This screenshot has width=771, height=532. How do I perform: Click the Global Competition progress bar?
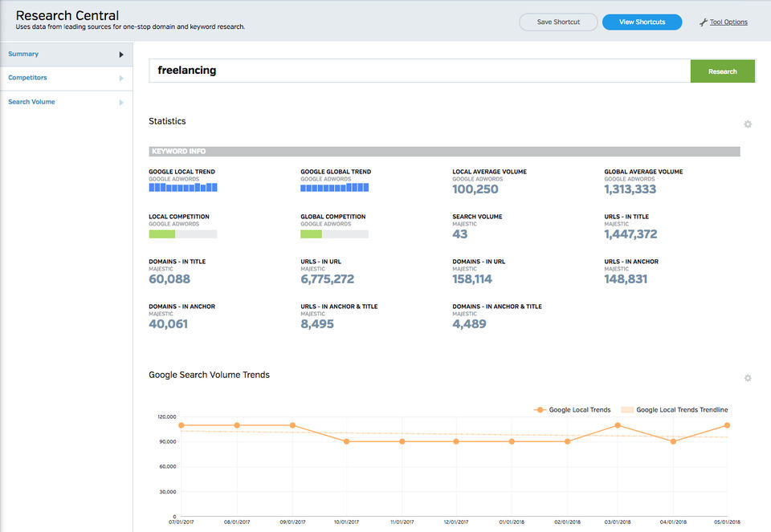(x=334, y=234)
